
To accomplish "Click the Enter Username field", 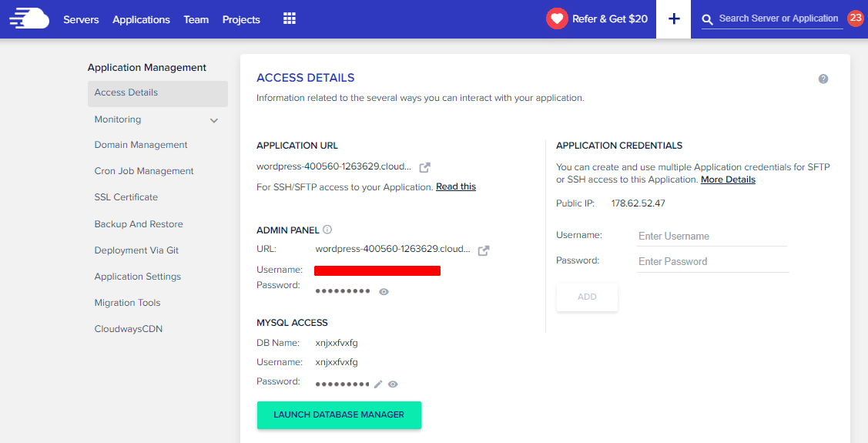I will 712,237.
